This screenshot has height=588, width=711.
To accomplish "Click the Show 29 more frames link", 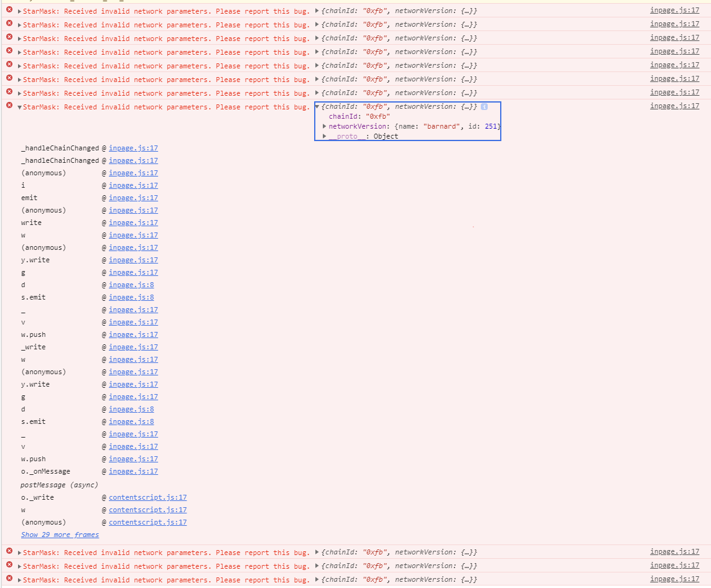I will point(60,534).
